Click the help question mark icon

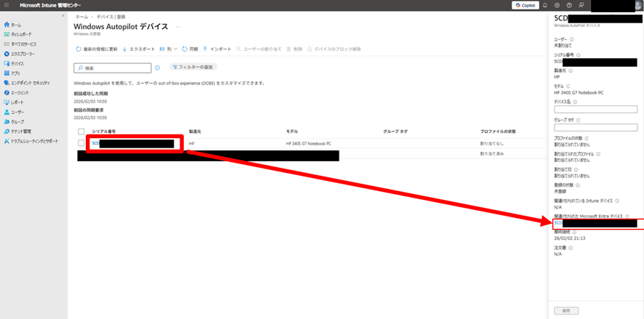tap(568, 5)
